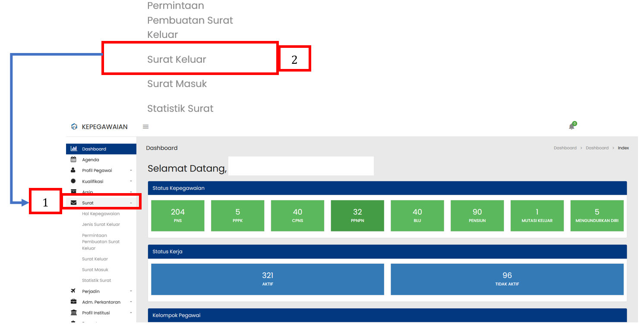Click the Dashboard bar chart icon
644x325 pixels.
[74, 149]
